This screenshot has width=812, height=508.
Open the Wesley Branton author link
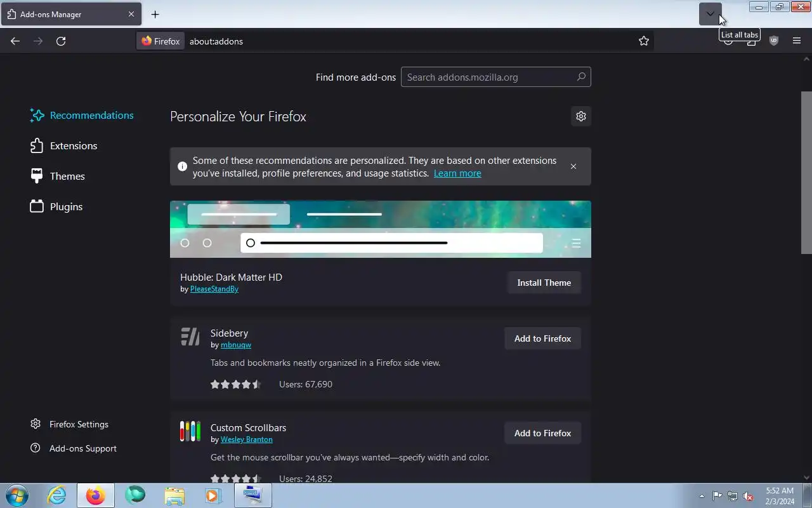pyautogui.click(x=247, y=439)
